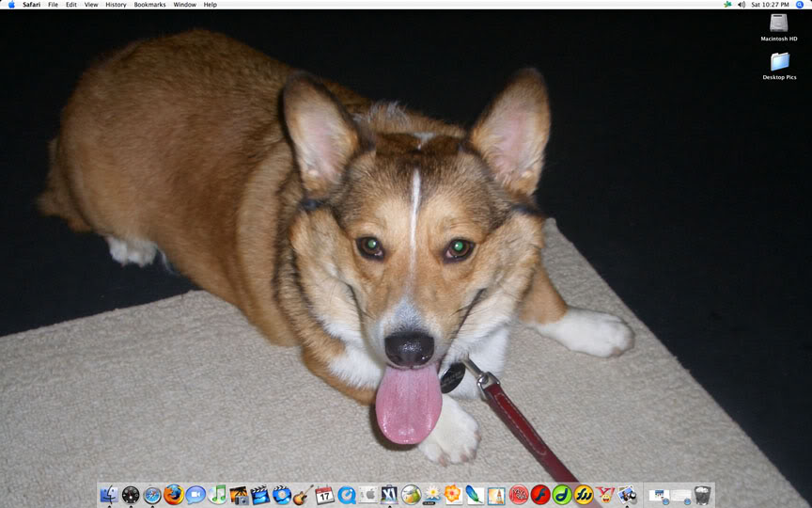The height and width of the screenshot is (508, 812).
Task: Click the Safari compass icon in Dock
Action: coord(152,495)
